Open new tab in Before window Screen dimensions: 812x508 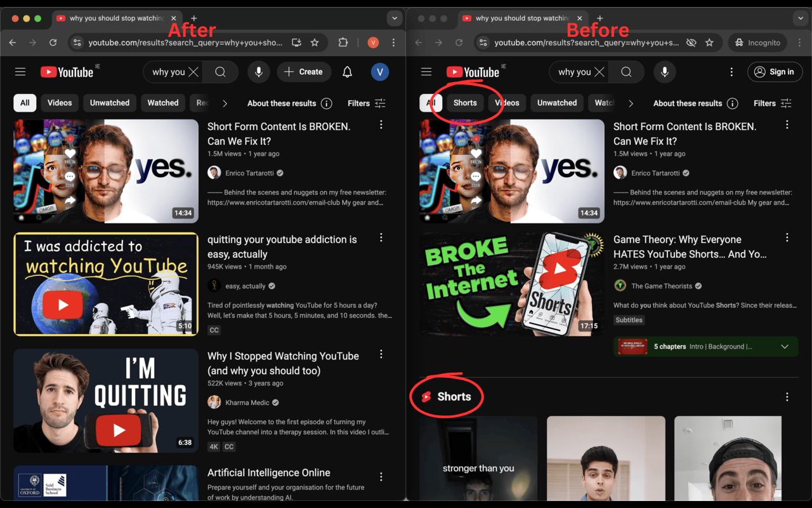[600, 18]
